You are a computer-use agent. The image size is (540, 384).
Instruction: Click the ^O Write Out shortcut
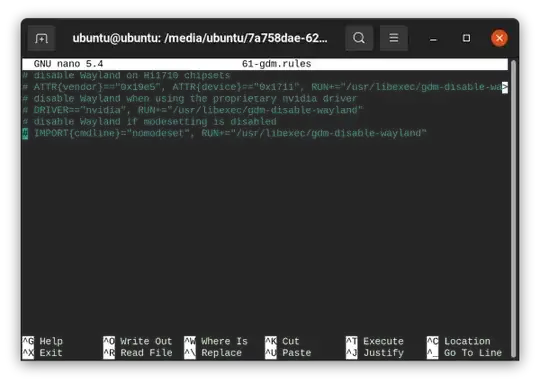point(138,341)
